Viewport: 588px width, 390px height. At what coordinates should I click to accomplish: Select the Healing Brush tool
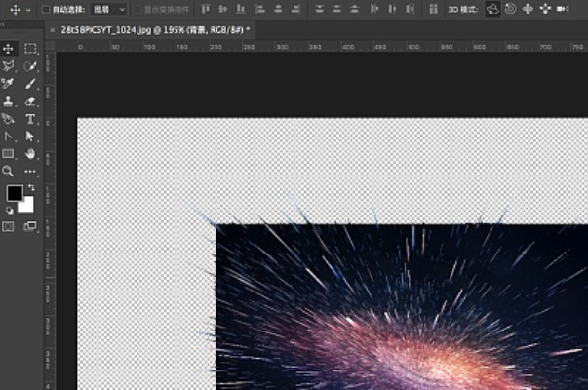[8, 83]
